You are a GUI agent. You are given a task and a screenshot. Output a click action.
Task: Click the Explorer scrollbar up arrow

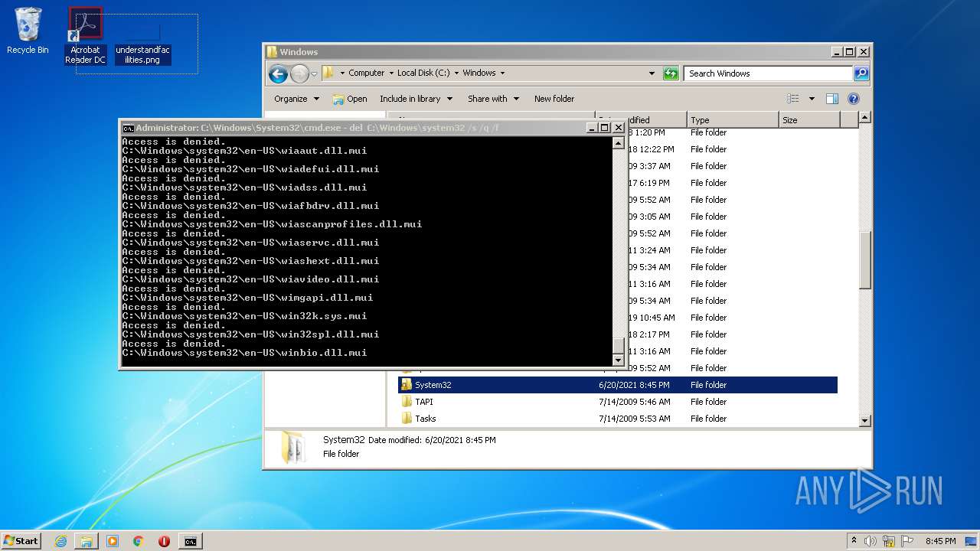pyautogui.click(x=865, y=118)
